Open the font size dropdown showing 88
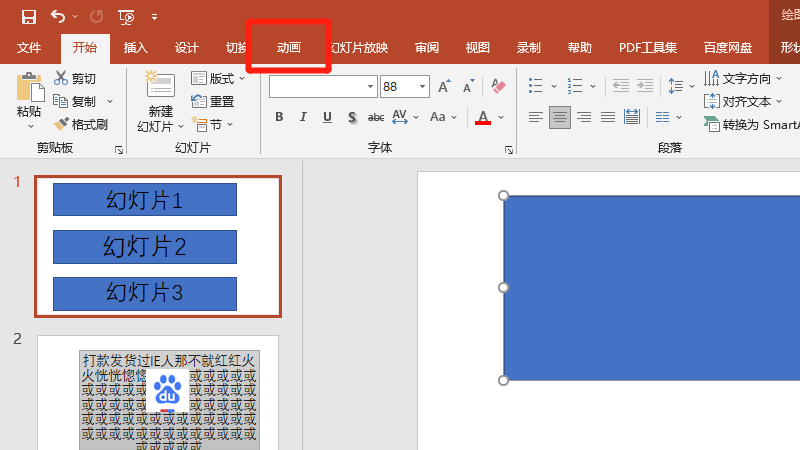 423,87
